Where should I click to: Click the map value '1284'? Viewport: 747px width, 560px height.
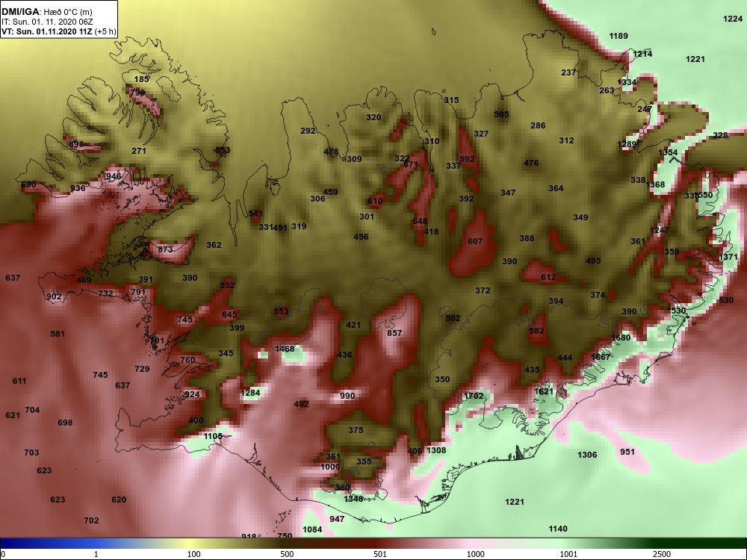coord(250,393)
